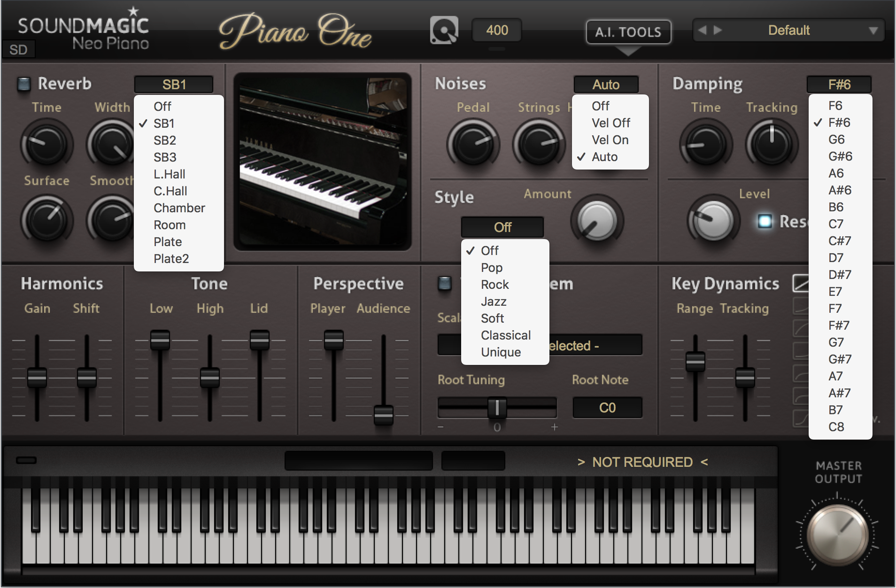Screen dimensions: 896x588
Task: Select Room in the reverb menu
Action: [178, 225]
